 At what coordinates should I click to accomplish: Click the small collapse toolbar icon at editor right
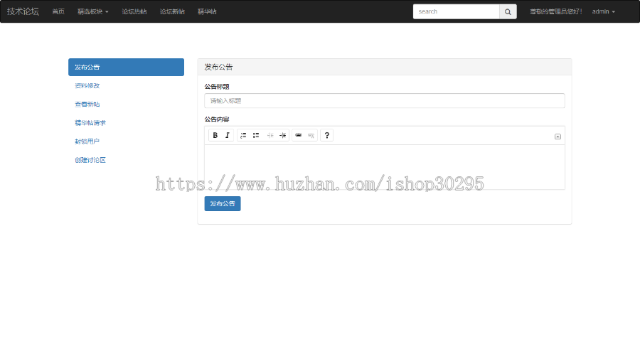pos(558,136)
